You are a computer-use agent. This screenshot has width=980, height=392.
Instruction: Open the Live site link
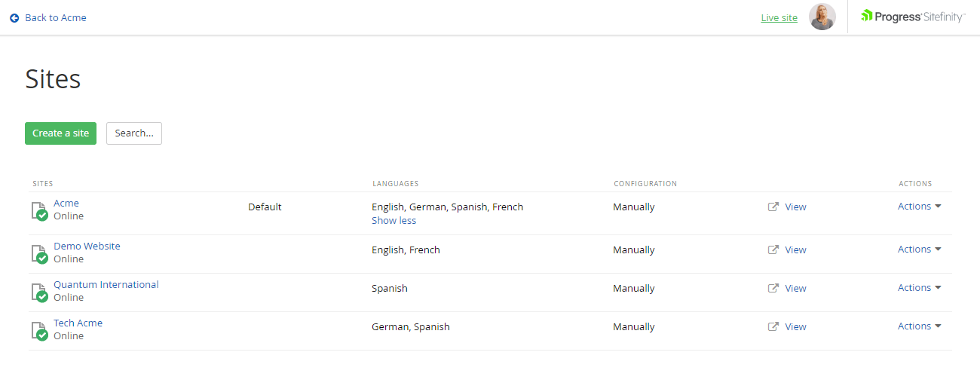(779, 17)
